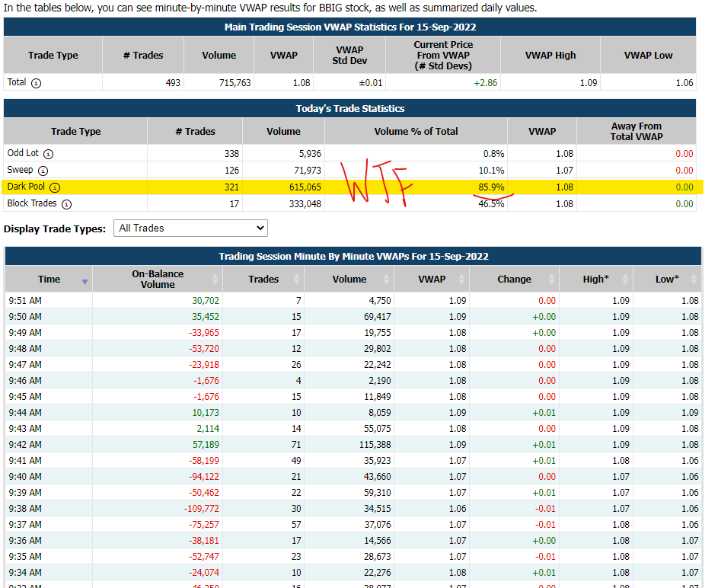Click the 9:43 AM volume 55,075
Screen dimensions: 718x588
coord(378,429)
